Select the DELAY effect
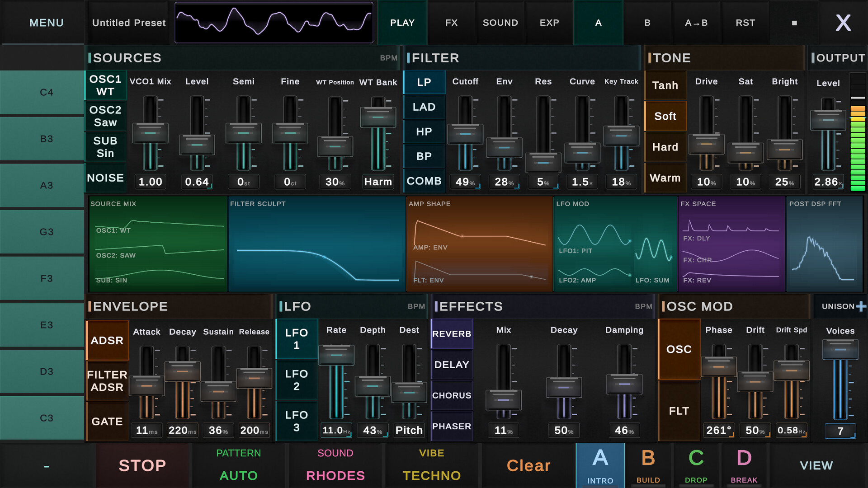Image resolution: width=868 pixels, height=488 pixels. [452, 365]
